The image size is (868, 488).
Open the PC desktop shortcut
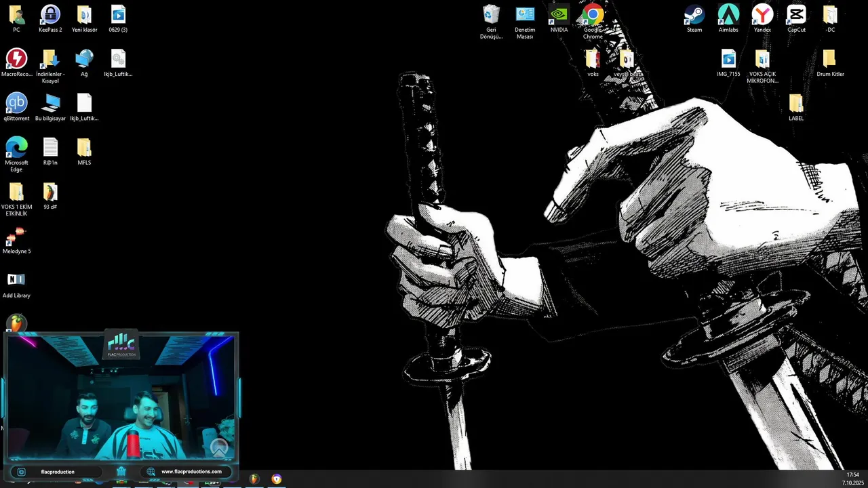point(16,18)
